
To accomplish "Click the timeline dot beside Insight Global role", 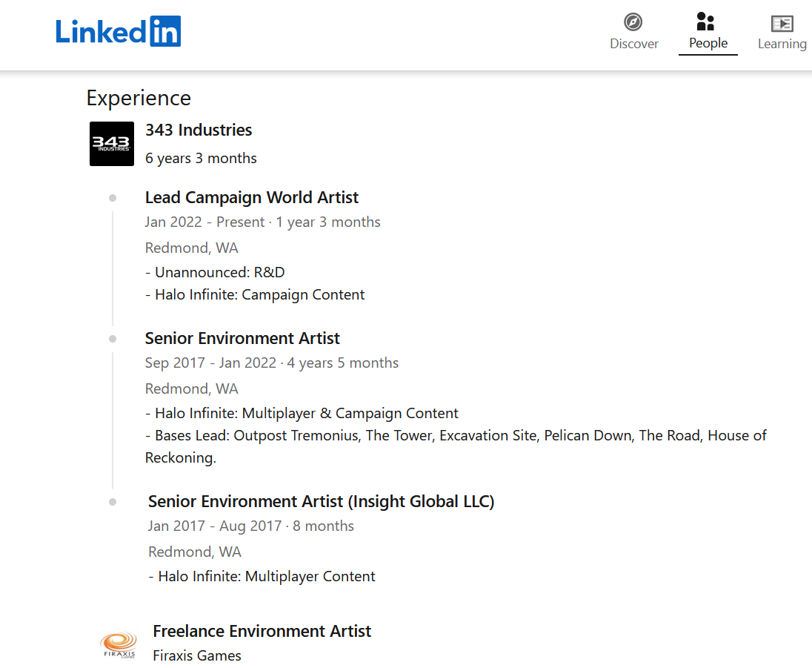I will coord(113,502).
